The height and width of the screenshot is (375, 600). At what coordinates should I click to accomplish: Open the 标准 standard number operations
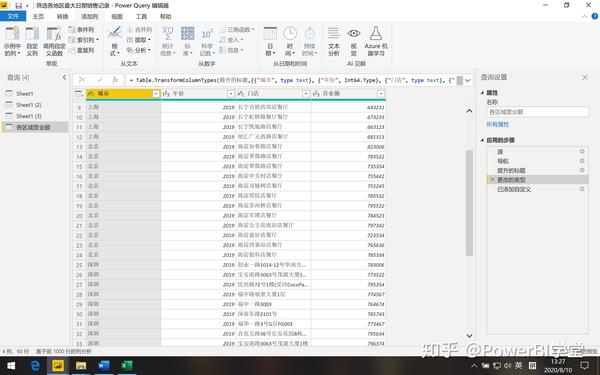[188, 41]
